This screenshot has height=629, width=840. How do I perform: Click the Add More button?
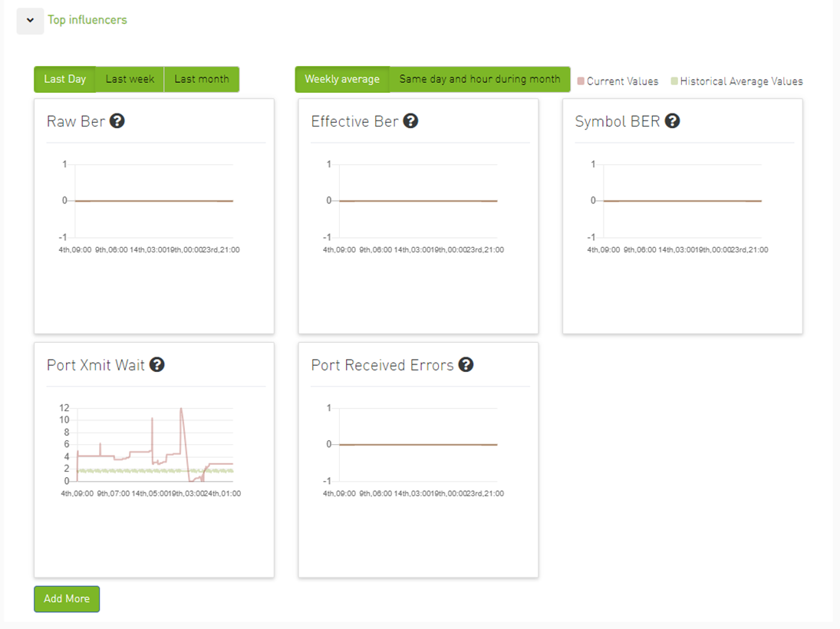[67, 599]
